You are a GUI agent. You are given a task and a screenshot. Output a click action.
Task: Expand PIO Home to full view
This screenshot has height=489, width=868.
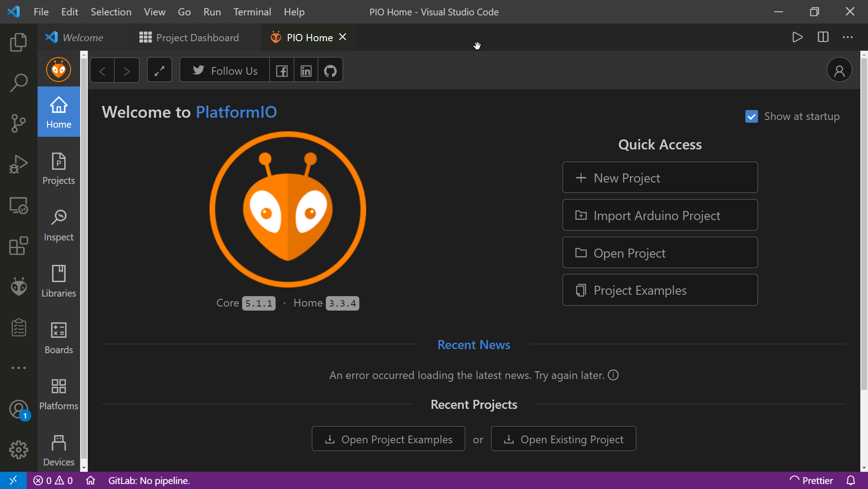[159, 71]
